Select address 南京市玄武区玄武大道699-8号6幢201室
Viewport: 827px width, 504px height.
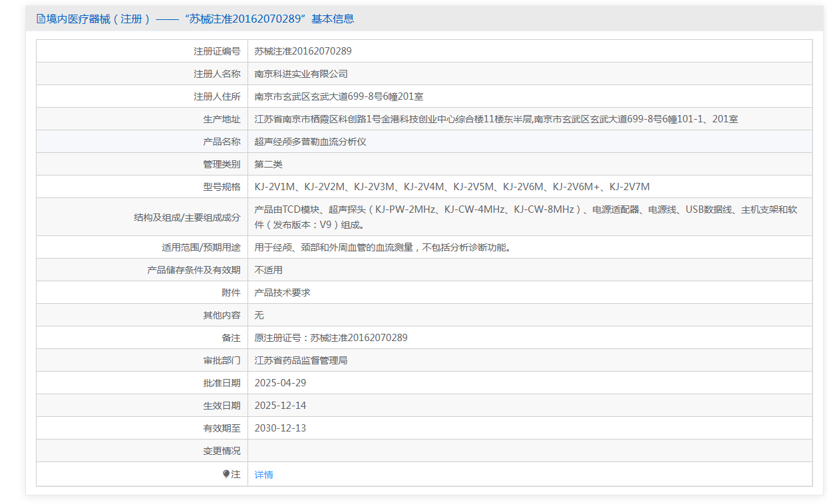pos(339,96)
